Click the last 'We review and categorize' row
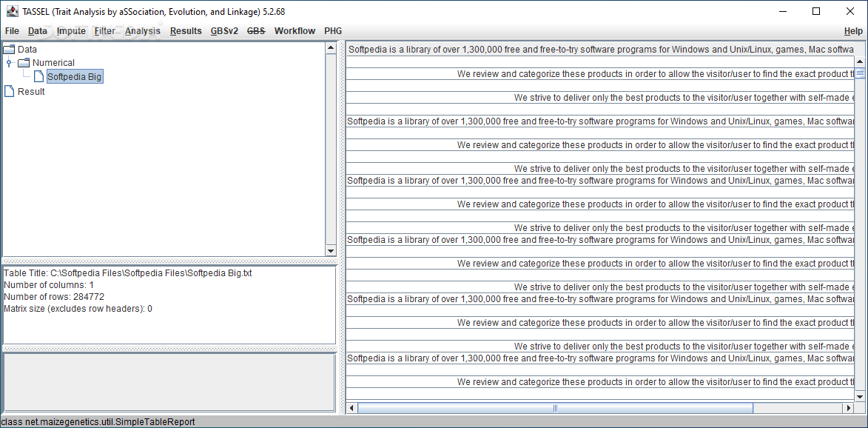The width and height of the screenshot is (868, 428). click(600, 382)
